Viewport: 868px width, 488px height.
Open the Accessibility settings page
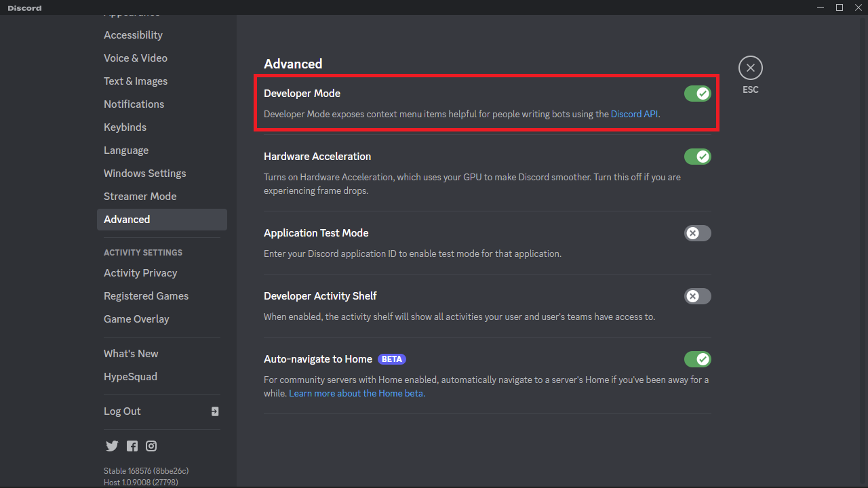[161, 35]
